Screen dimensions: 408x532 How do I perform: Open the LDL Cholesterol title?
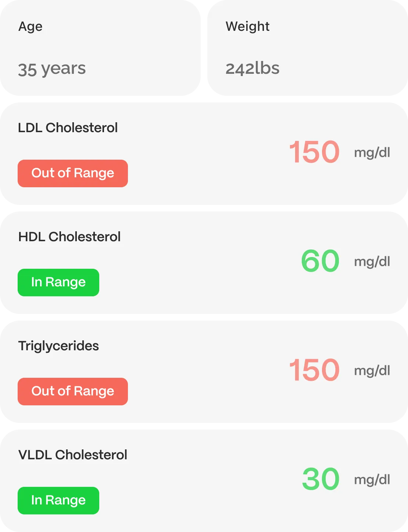tap(68, 128)
